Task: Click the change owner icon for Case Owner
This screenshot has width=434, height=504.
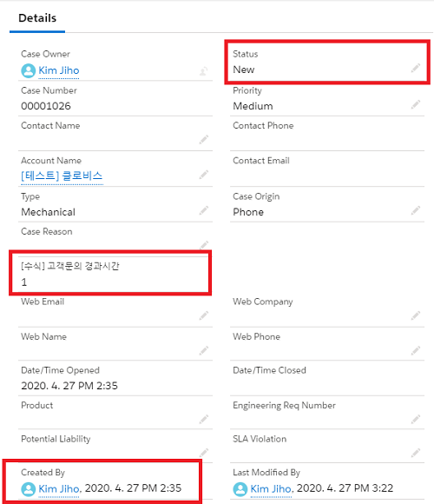Action: pos(203,70)
